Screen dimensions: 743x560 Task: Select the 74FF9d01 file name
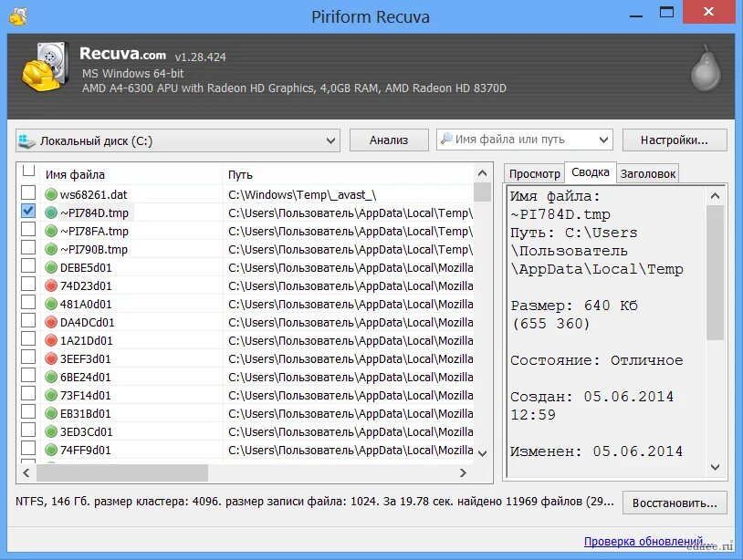85,451
